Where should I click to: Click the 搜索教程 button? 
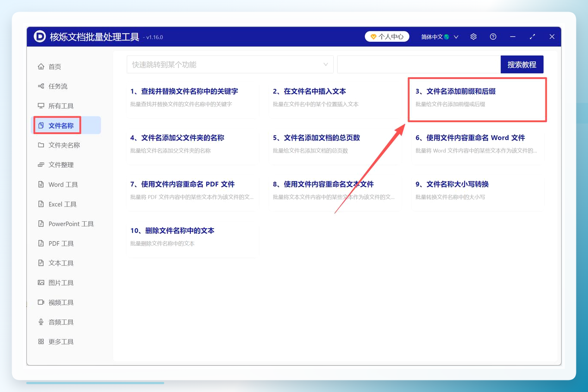[522, 65]
